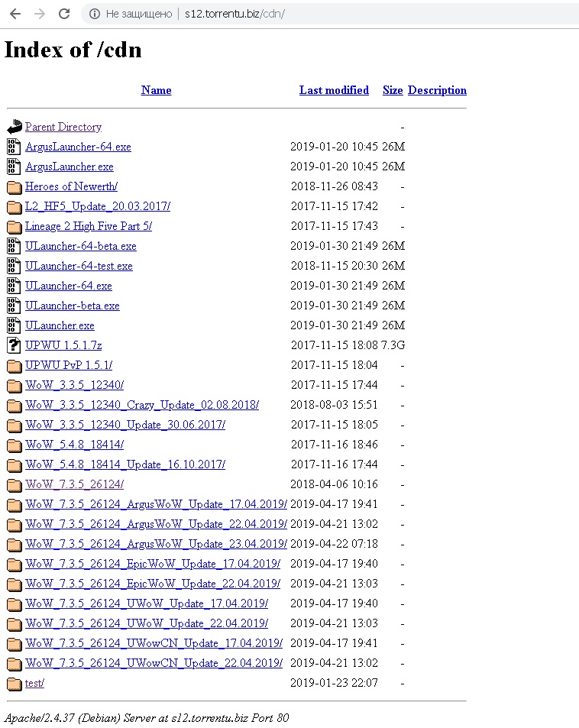The height and width of the screenshot is (728, 579).
Task: Download ULauncher-64-beta.exe file
Action: coord(81,246)
